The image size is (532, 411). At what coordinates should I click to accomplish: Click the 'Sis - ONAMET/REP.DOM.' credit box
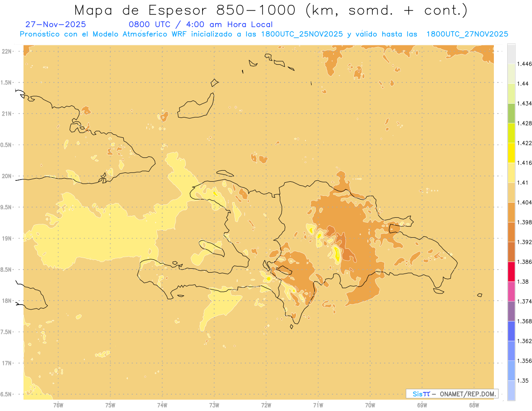tap(452, 394)
